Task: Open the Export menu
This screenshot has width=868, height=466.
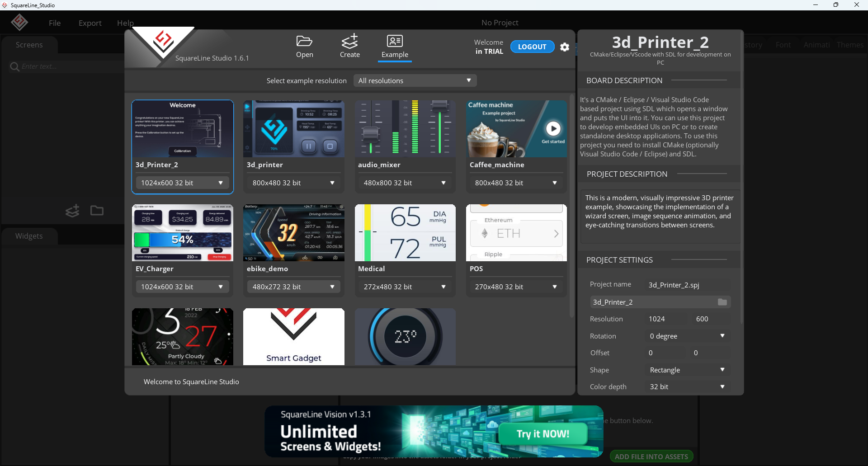Action: (x=90, y=23)
